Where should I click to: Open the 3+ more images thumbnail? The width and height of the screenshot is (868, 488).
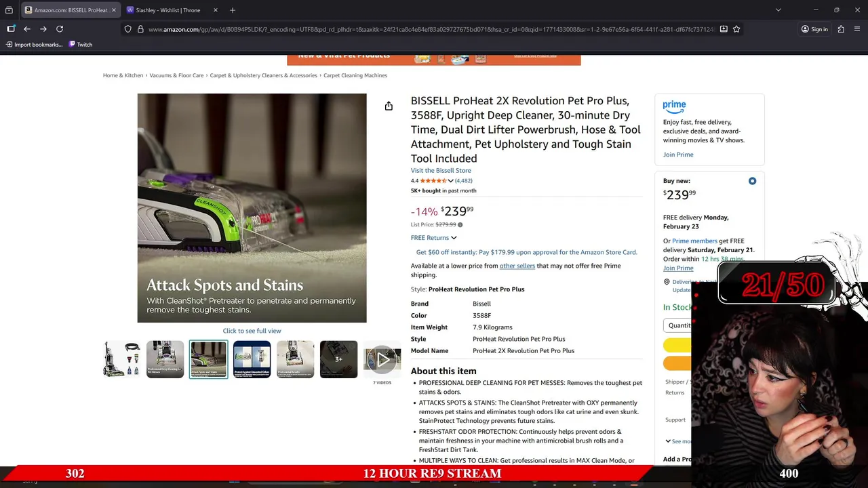[x=338, y=359]
